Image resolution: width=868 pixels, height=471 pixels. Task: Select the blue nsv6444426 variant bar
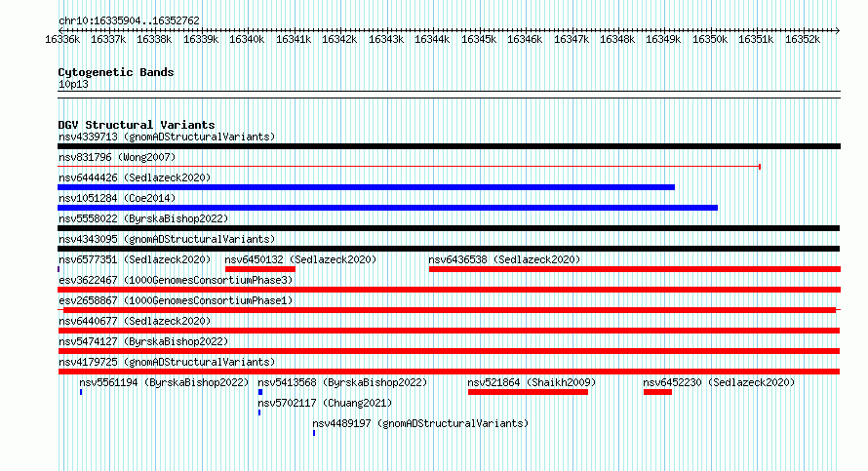(366, 187)
